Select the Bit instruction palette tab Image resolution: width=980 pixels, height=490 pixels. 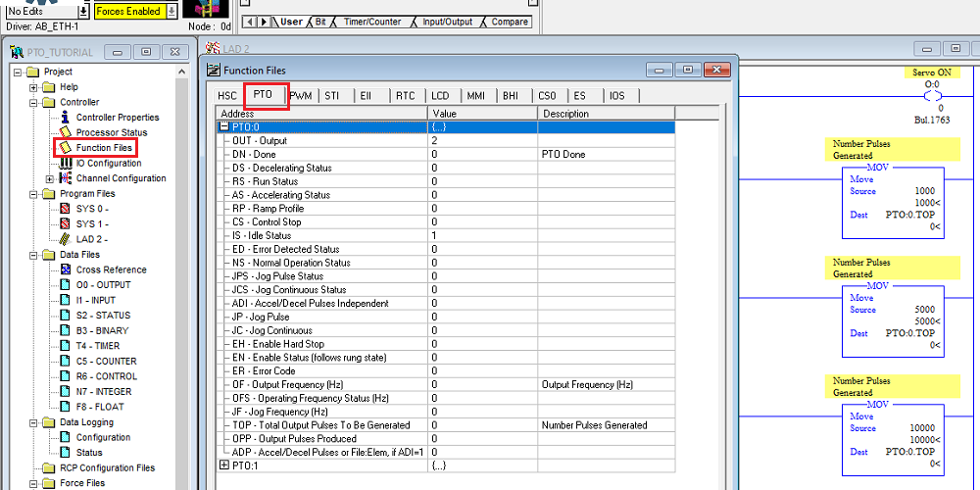pyautogui.click(x=320, y=22)
